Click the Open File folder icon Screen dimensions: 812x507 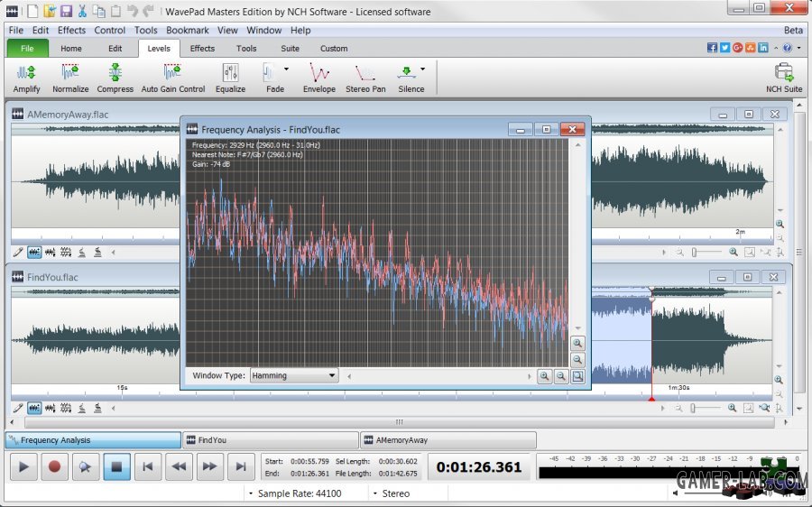coord(50,11)
